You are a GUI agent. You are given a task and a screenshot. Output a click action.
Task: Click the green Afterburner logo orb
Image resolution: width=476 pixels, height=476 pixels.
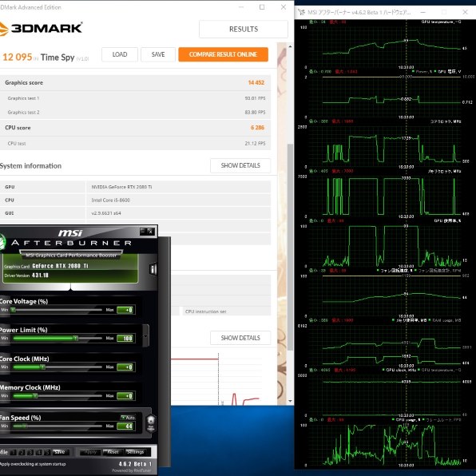2,242
